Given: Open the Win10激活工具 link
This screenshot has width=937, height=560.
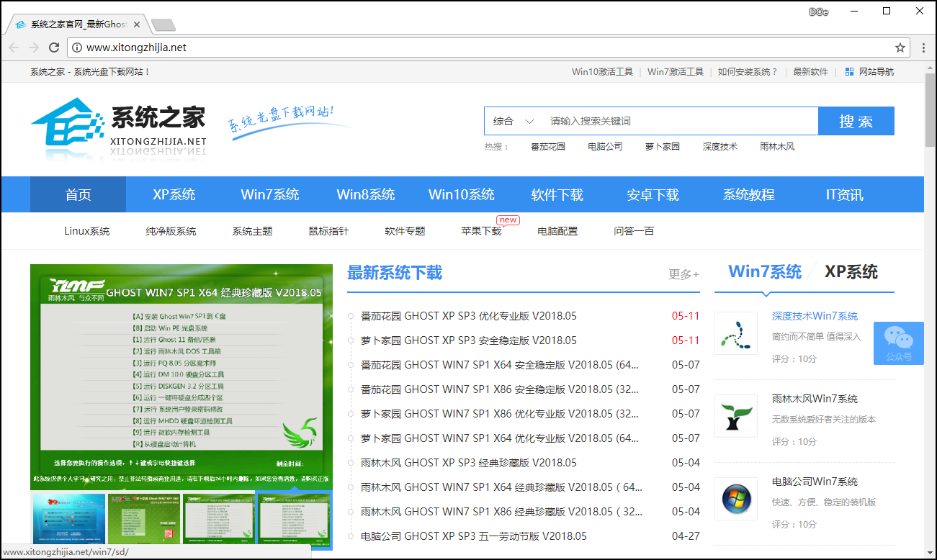Looking at the screenshot, I should click(602, 72).
